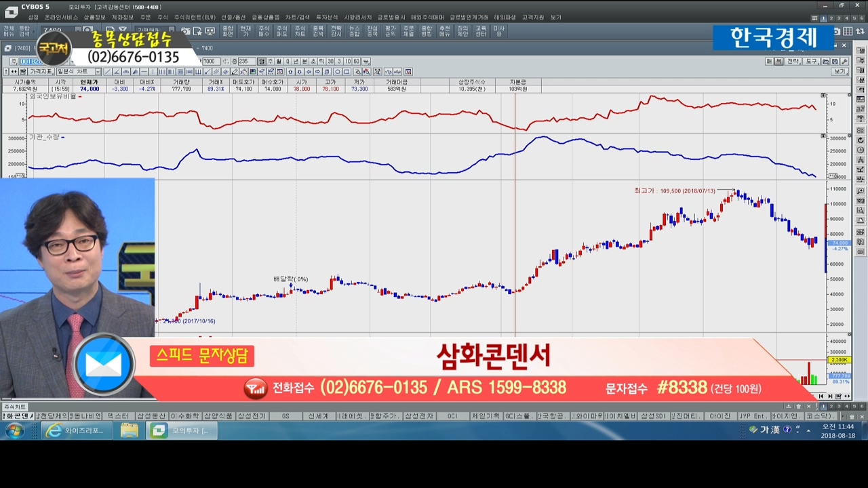
Task: Expand the 도구 tools dropdown
Action: coord(811,61)
